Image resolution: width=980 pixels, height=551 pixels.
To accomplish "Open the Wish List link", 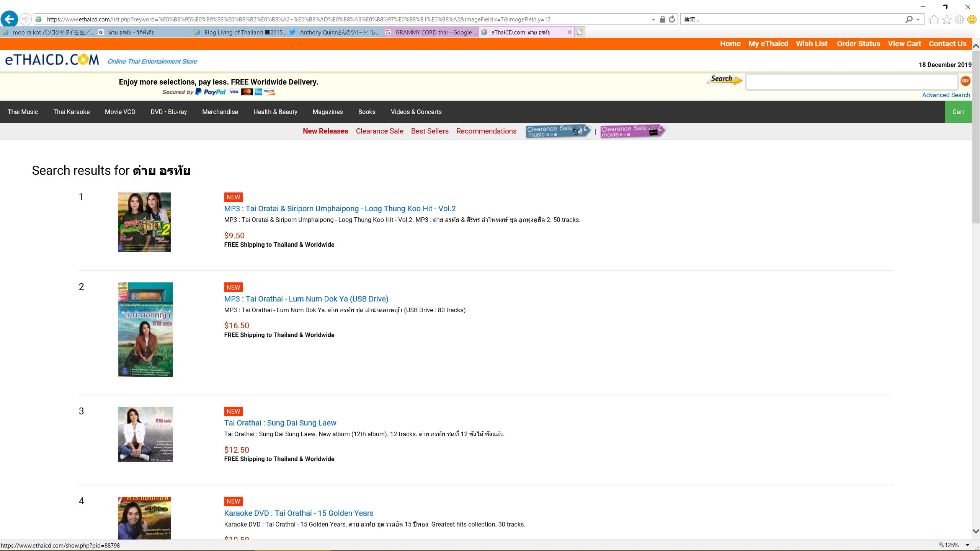I will (812, 44).
